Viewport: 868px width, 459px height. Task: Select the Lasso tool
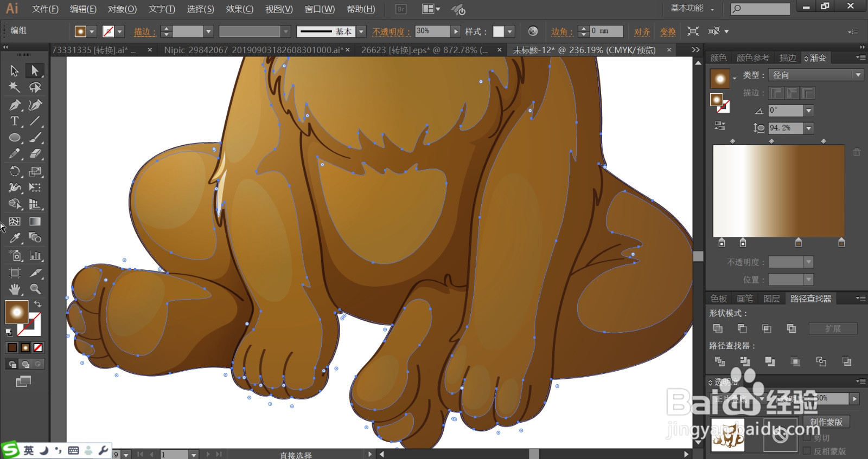pos(35,87)
